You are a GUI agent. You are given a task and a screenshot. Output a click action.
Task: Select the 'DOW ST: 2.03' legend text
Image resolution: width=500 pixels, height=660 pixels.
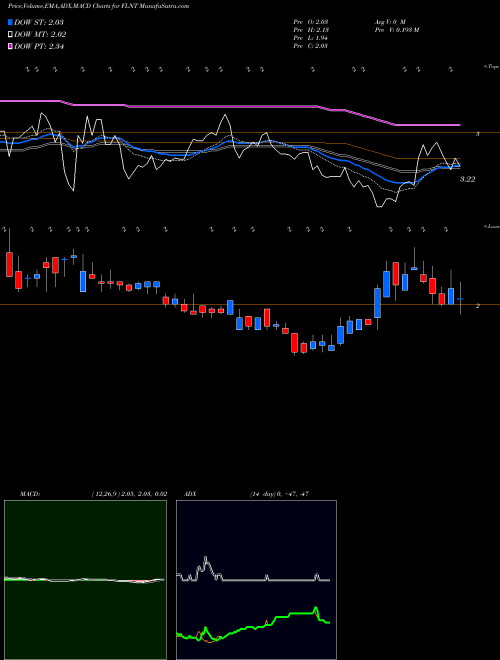pyautogui.click(x=39, y=23)
